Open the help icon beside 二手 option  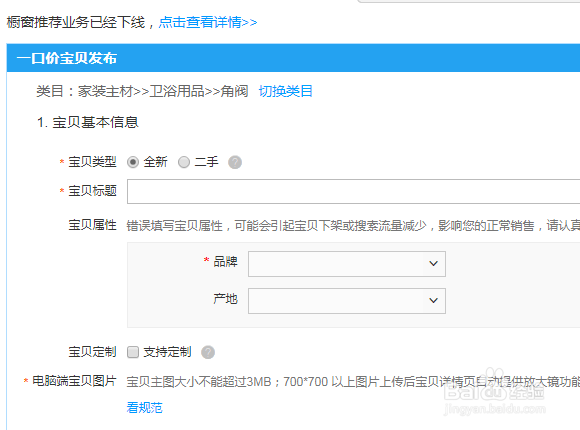point(235,162)
